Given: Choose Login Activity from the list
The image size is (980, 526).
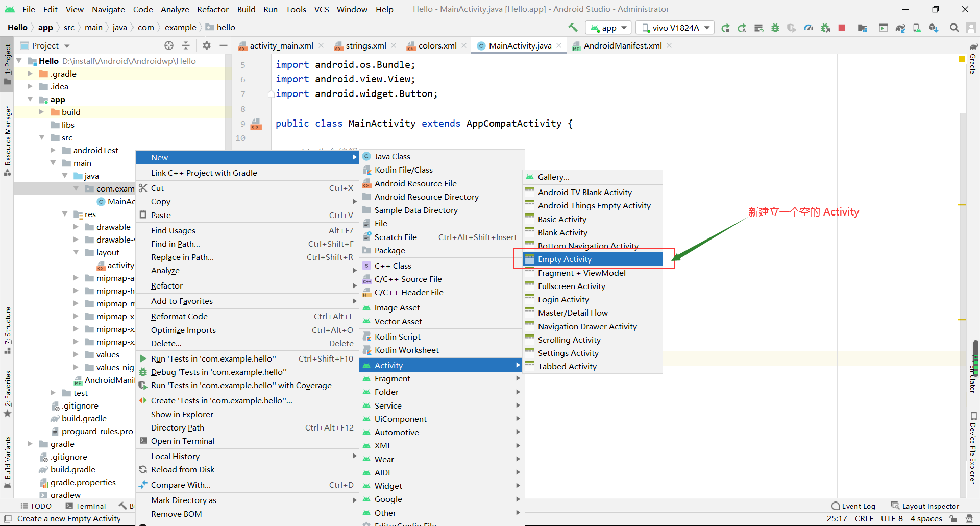Looking at the screenshot, I should [x=593, y=300].
